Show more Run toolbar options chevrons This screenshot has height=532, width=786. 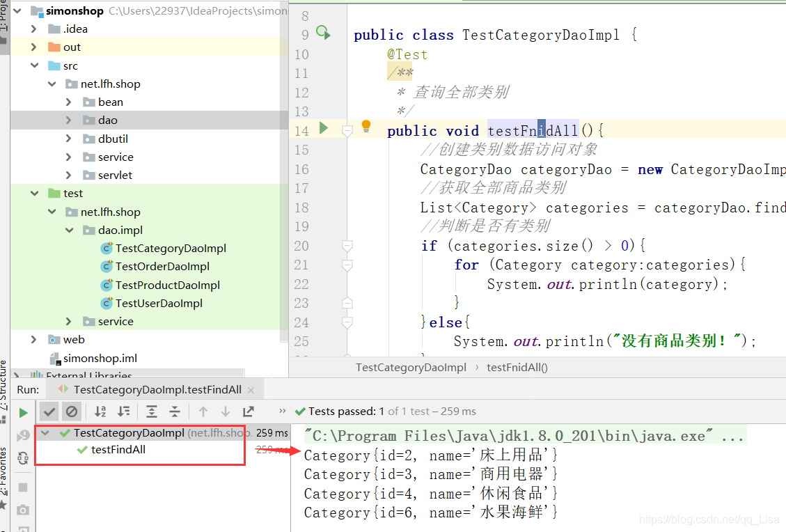tap(282, 411)
